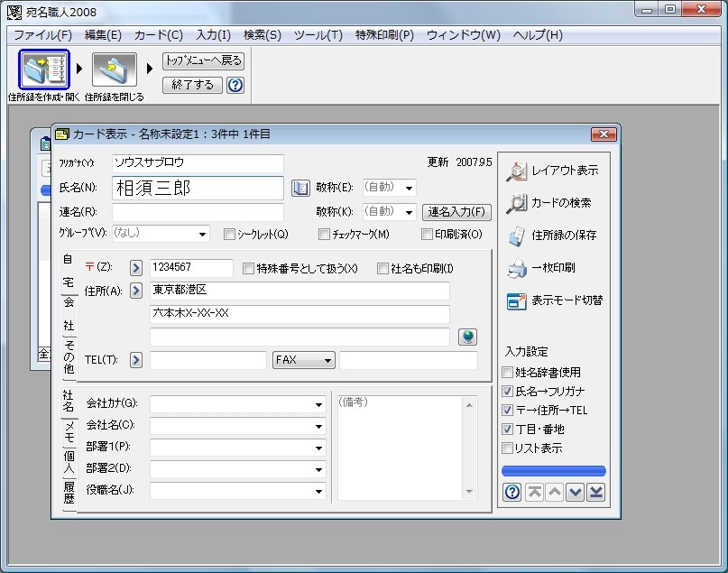Open 特殊印刷(P) menu
The height and width of the screenshot is (573, 728).
point(384,35)
